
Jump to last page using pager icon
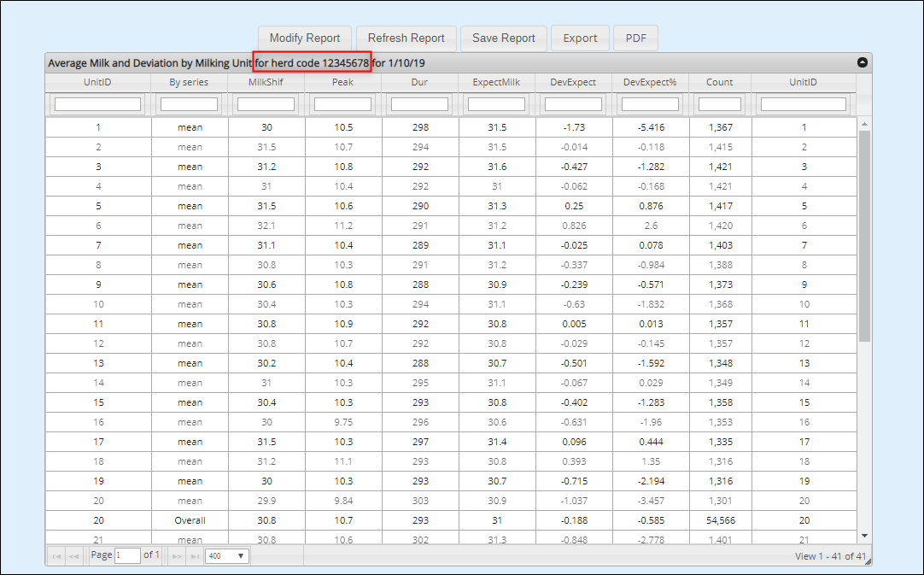click(x=194, y=555)
